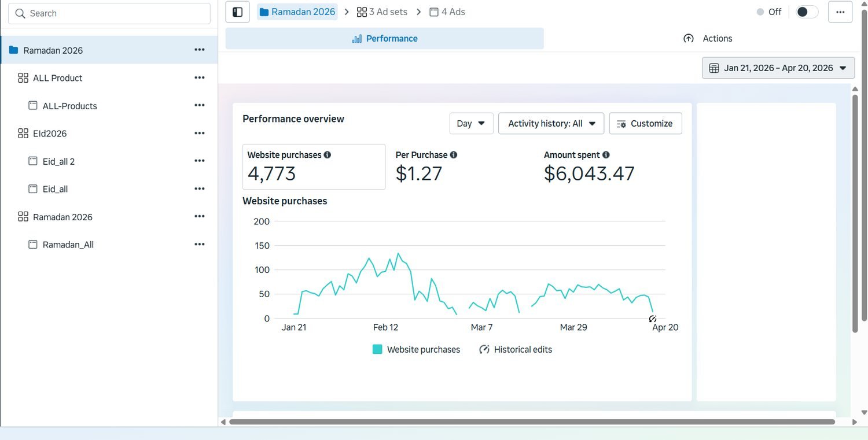Viewport: 868px width, 440px height.
Task: Click the Website purchases legend color swatch
Action: 377,349
